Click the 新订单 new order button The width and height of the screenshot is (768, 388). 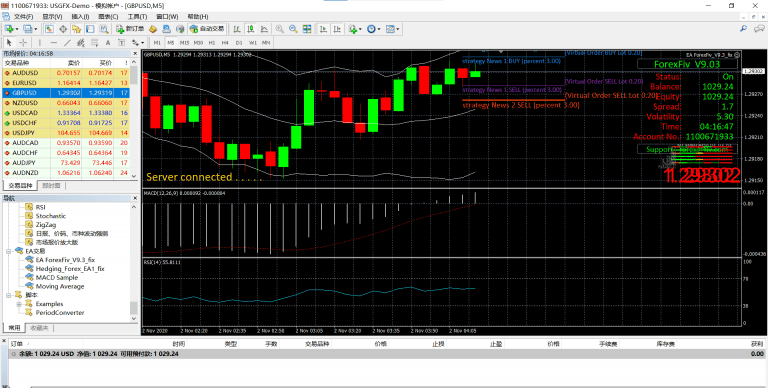(130, 29)
